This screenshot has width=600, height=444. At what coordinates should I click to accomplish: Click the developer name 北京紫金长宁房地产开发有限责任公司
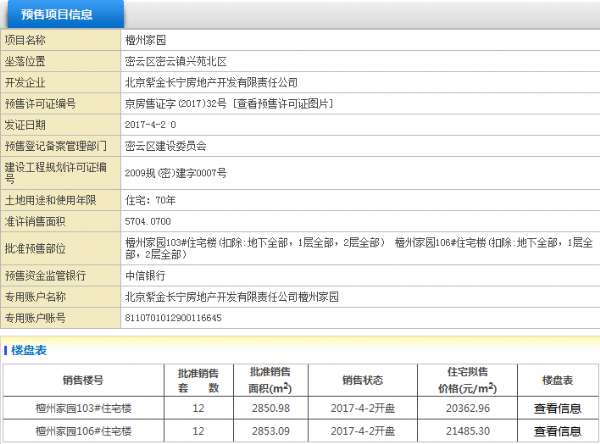[x=211, y=82]
